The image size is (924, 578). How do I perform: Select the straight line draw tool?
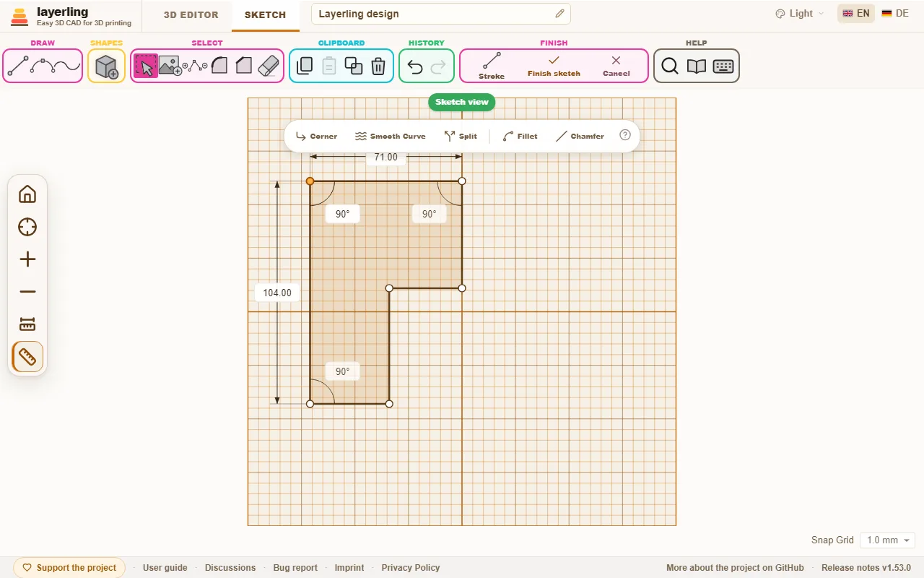[18, 66]
